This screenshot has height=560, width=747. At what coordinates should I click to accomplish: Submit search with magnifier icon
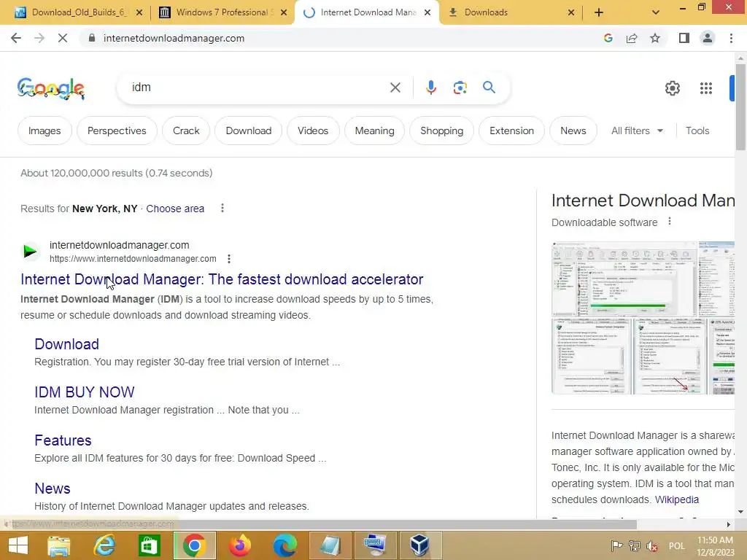(489, 87)
